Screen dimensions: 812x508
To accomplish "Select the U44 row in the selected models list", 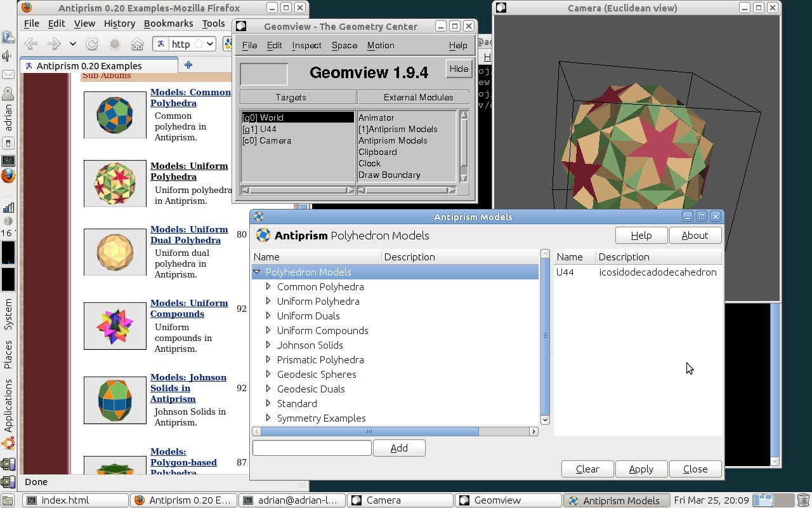I will coord(638,272).
